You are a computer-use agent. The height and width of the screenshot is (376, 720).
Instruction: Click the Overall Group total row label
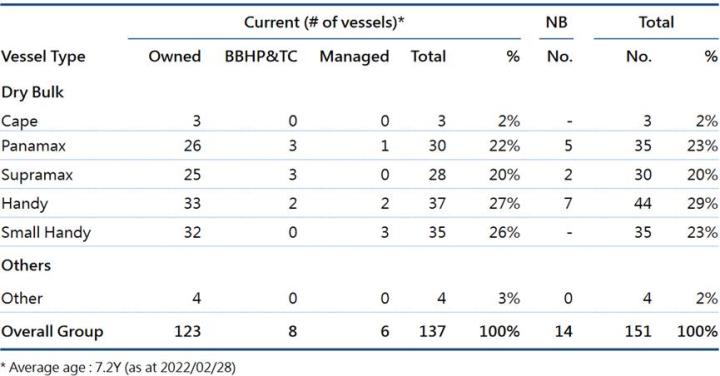coord(52,332)
